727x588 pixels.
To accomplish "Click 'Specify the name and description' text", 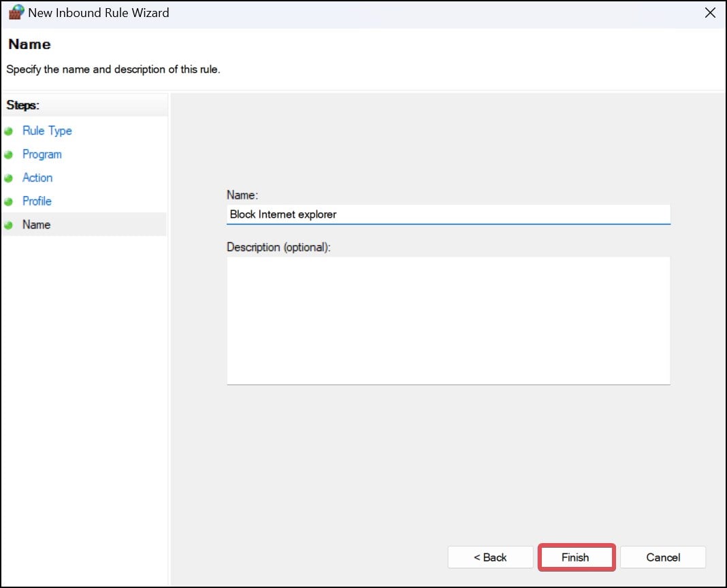I will [x=113, y=69].
